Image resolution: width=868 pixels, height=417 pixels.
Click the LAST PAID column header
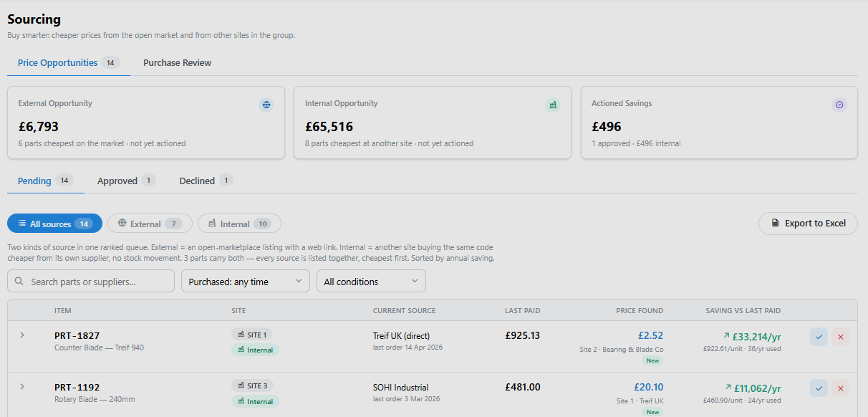coord(523,310)
